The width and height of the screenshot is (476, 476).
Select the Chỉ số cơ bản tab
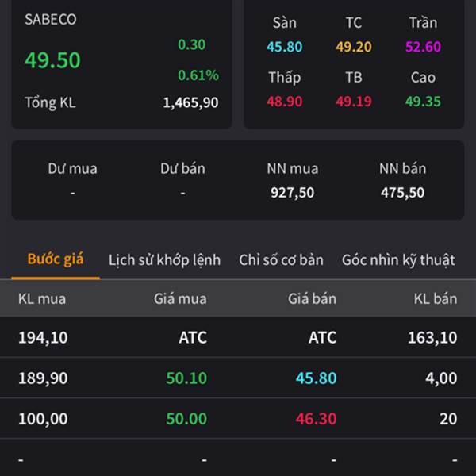point(281,260)
